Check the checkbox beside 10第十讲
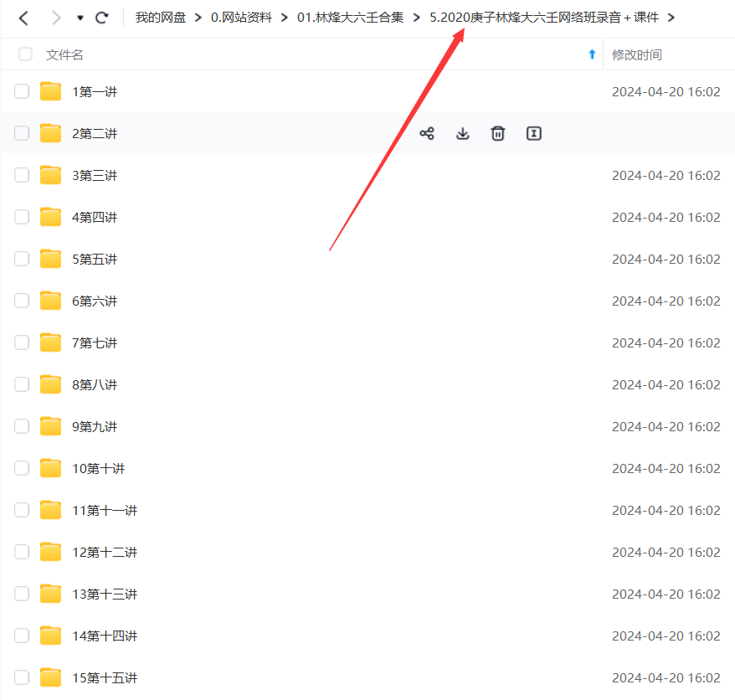Screen dimensions: 735x700 point(21,467)
